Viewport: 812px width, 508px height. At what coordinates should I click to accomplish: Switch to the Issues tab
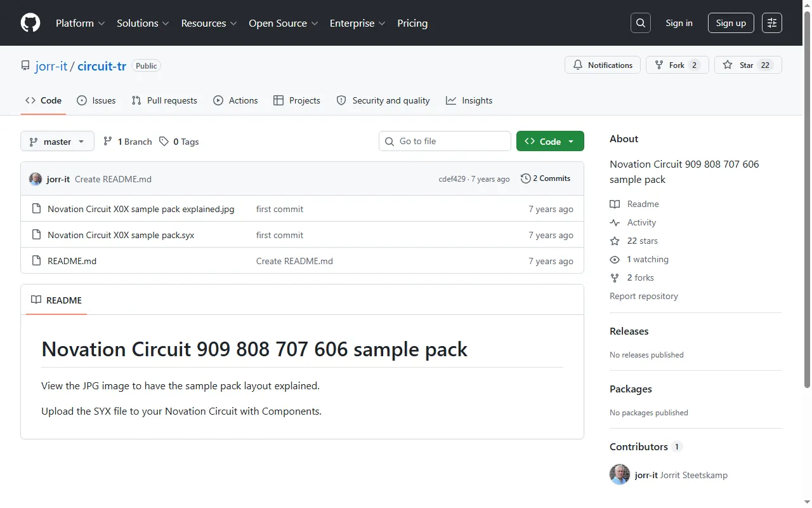[x=96, y=100]
